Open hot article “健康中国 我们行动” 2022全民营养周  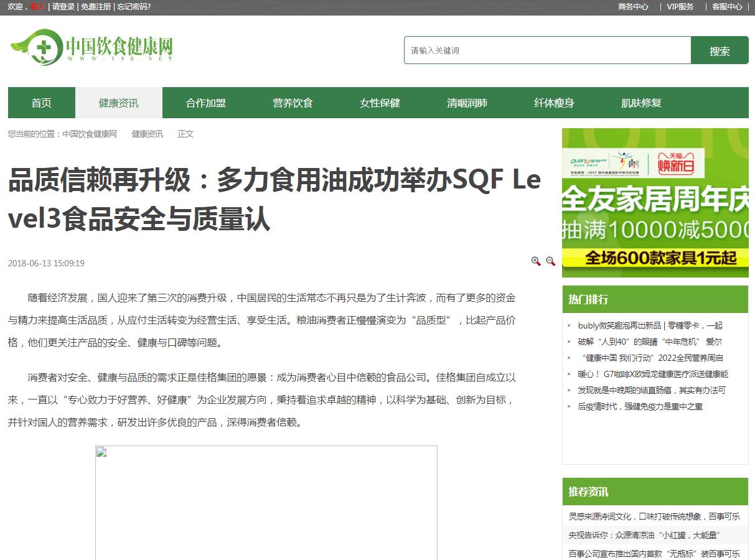[650, 358]
